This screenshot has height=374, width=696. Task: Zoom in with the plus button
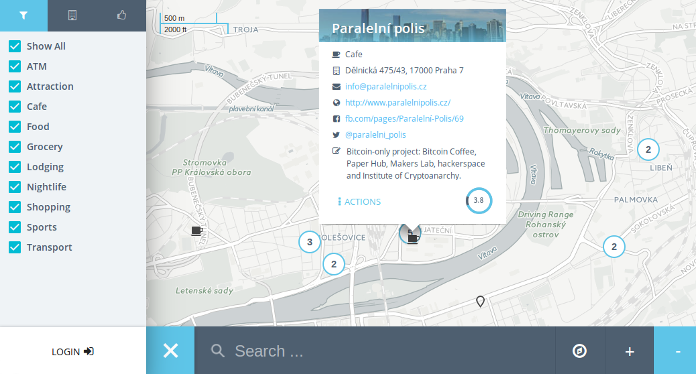click(x=629, y=351)
